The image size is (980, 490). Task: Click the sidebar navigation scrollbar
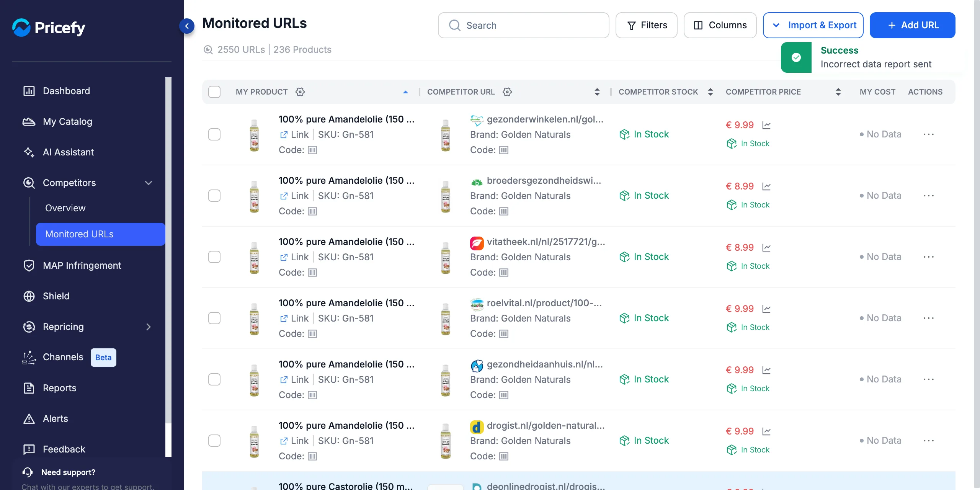[x=168, y=250]
